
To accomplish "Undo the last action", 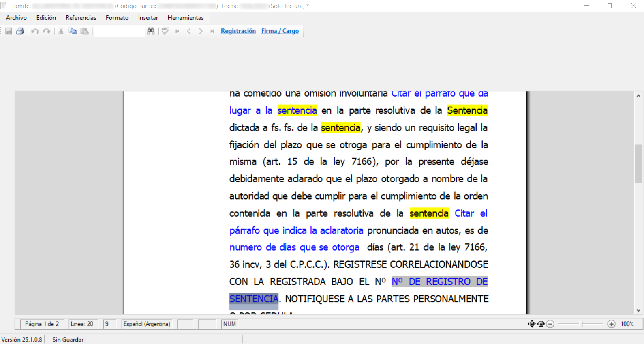I will point(35,31).
